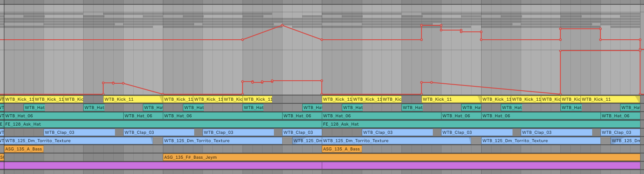Select the second purple clip in the arrangement
Viewport: 644px width, 174px height.
tap(481, 166)
